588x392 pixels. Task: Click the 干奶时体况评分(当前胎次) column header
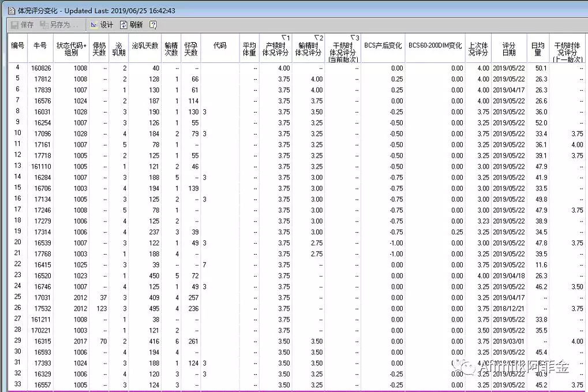[343, 48]
